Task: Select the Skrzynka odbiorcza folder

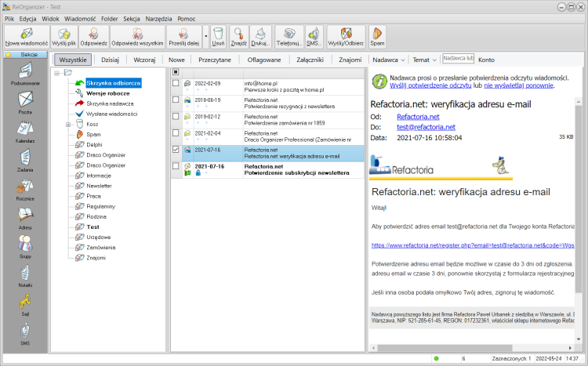Action: (113, 83)
